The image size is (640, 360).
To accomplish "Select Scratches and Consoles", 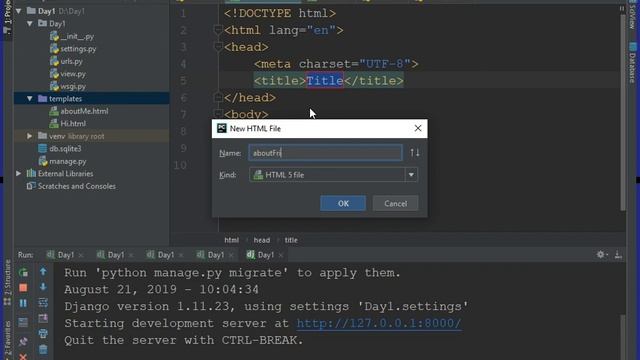I will point(76,186).
